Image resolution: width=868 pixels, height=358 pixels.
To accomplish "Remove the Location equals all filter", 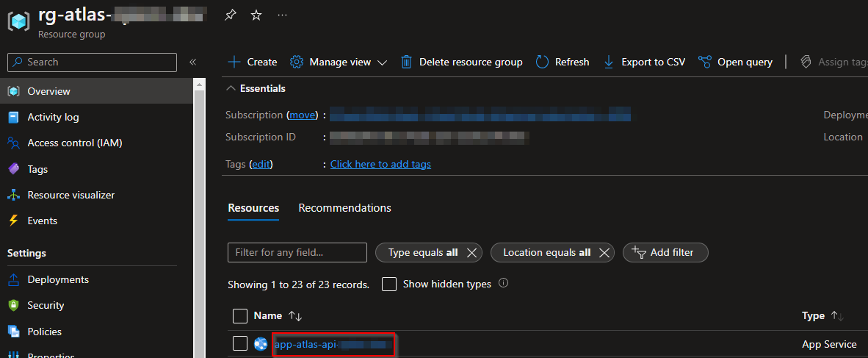I will pyautogui.click(x=604, y=253).
